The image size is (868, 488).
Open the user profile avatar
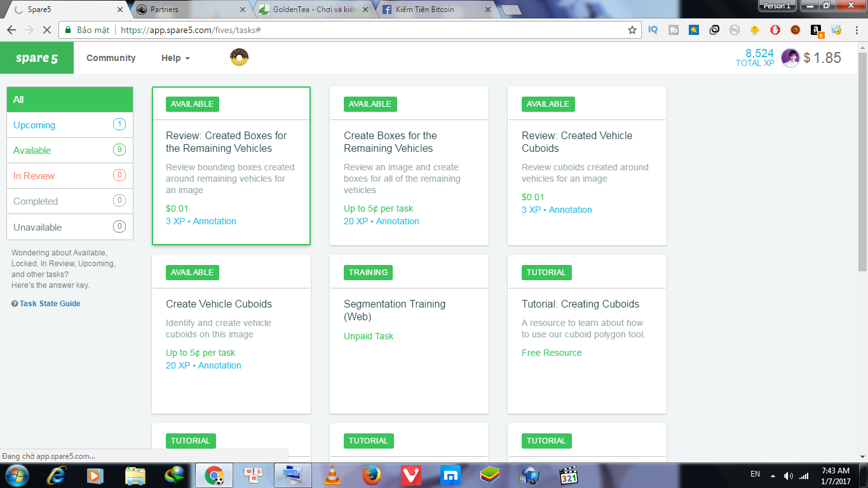[x=790, y=58]
